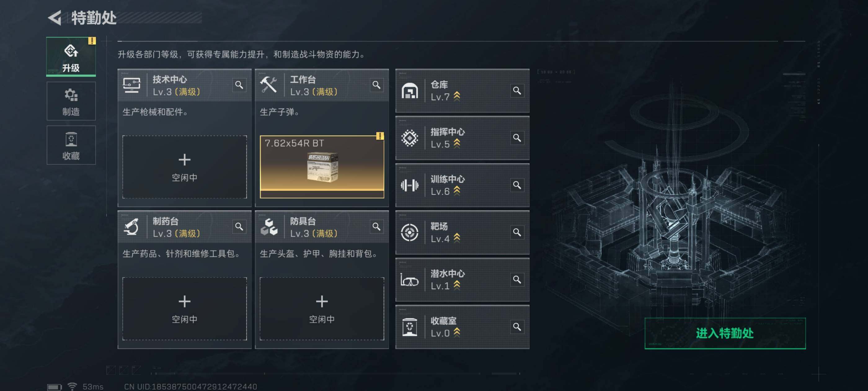The width and height of the screenshot is (868, 391).
Task: Click the 防具台 magnifier icon
Action: point(376,226)
